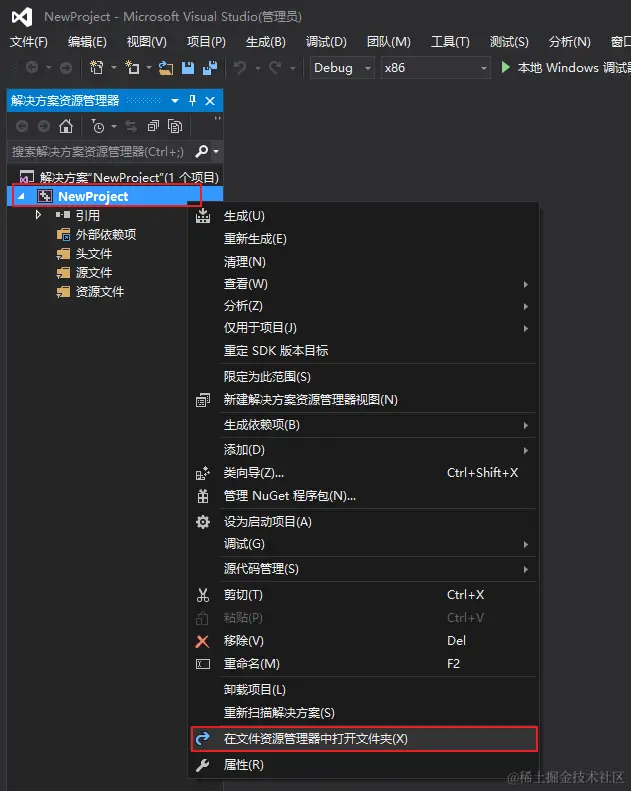Open the 调试(D) menu
Image resolution: width=631 pixels, height=791 pixels.
click(326, 41)
